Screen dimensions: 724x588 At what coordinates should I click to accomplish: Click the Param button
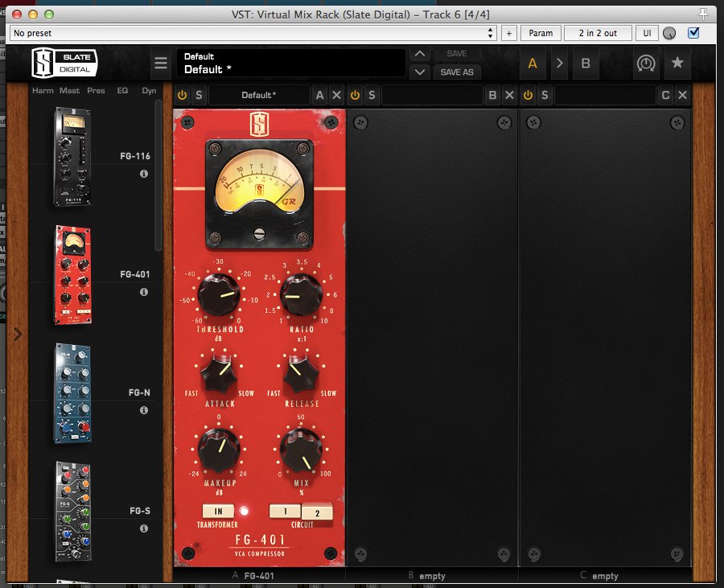[541, 33]
